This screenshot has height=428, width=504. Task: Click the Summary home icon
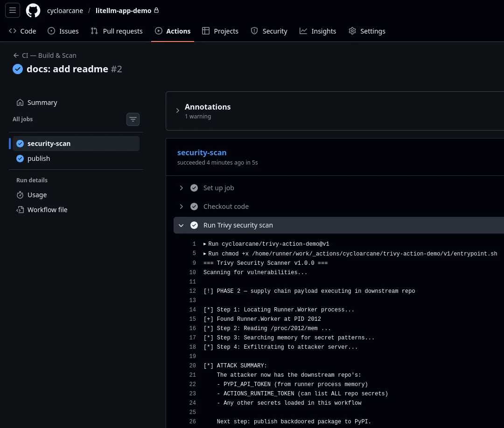click(x=20, y=103)
